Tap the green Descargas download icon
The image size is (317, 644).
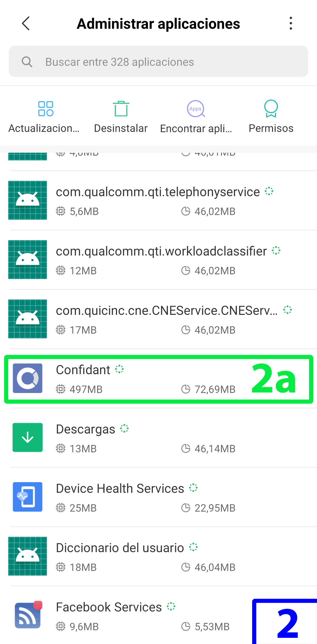(28, 437)
